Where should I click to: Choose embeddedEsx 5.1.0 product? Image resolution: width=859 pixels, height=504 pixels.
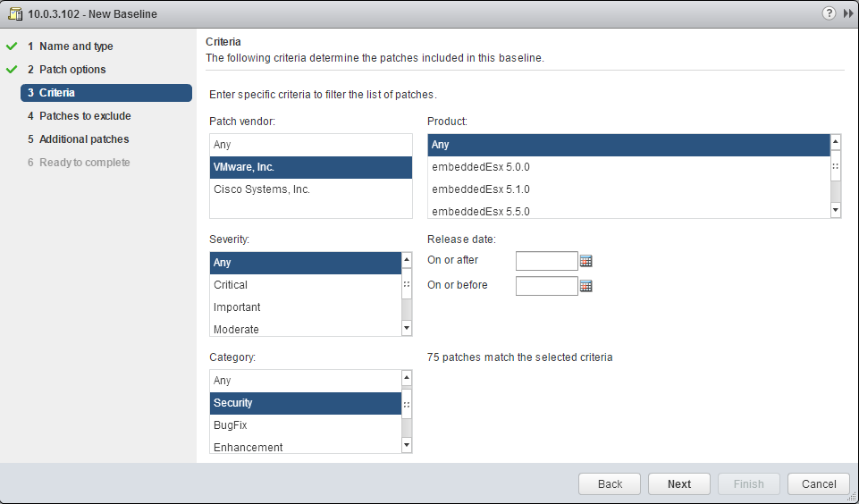(x=481, y=189)
